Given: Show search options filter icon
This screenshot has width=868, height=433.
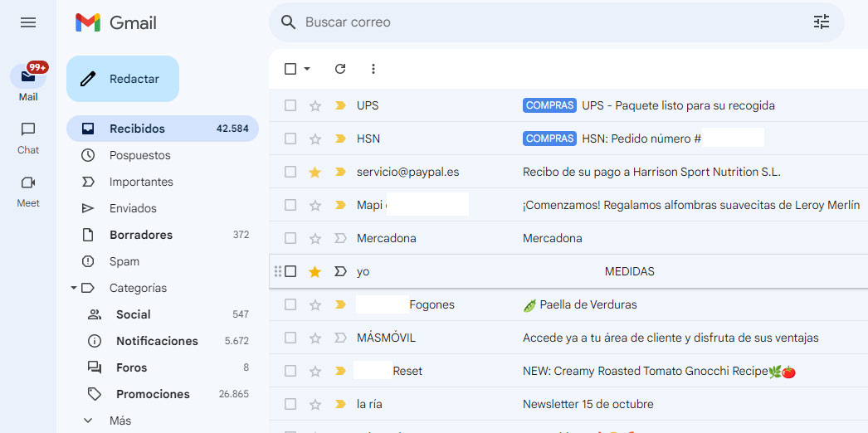Looking at the screenshot, I should click(822, 22).
